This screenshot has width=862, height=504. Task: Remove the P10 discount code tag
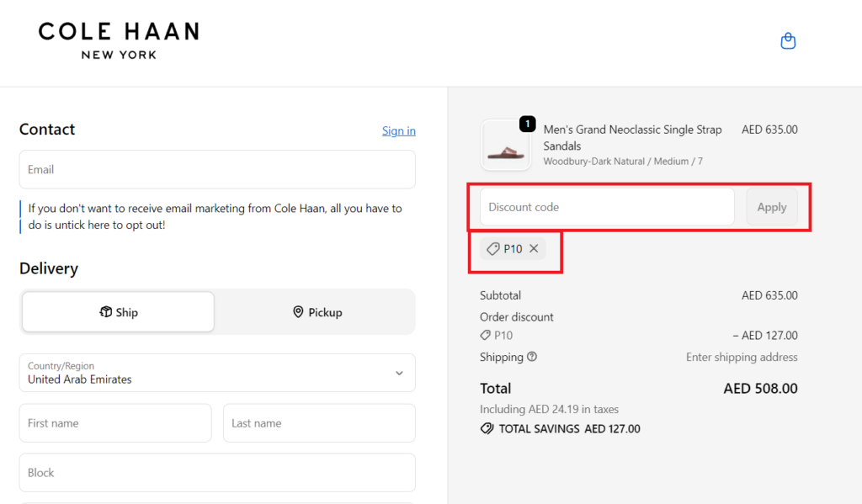(534, 248)
